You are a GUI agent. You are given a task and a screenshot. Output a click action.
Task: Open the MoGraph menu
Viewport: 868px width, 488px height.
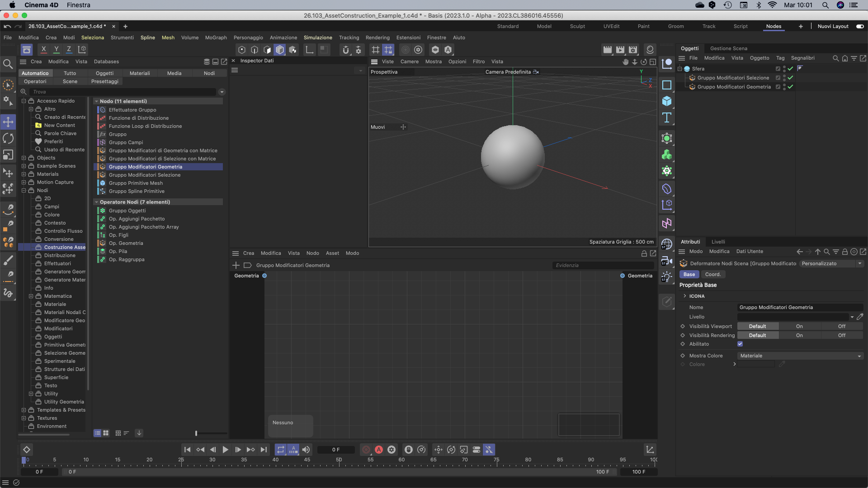click(216, 38)
